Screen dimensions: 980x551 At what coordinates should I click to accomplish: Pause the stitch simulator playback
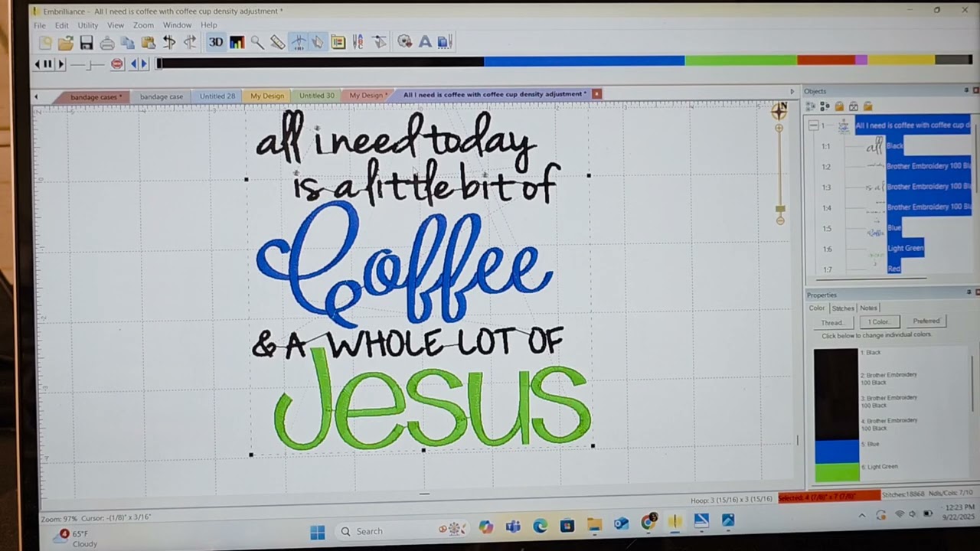(x=47, y=64)
